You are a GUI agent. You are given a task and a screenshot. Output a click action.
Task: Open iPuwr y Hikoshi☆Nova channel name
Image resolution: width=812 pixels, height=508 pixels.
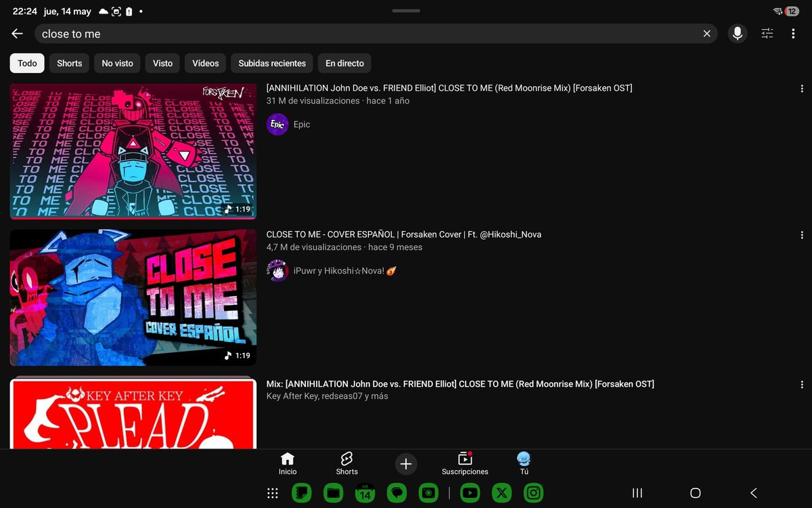point(344,271)
